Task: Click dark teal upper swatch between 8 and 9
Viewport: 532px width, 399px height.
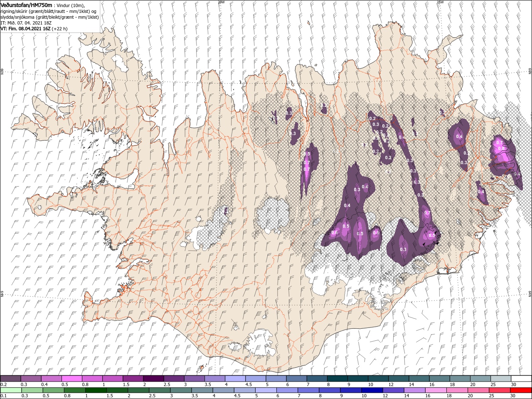Action: (337, 379)
